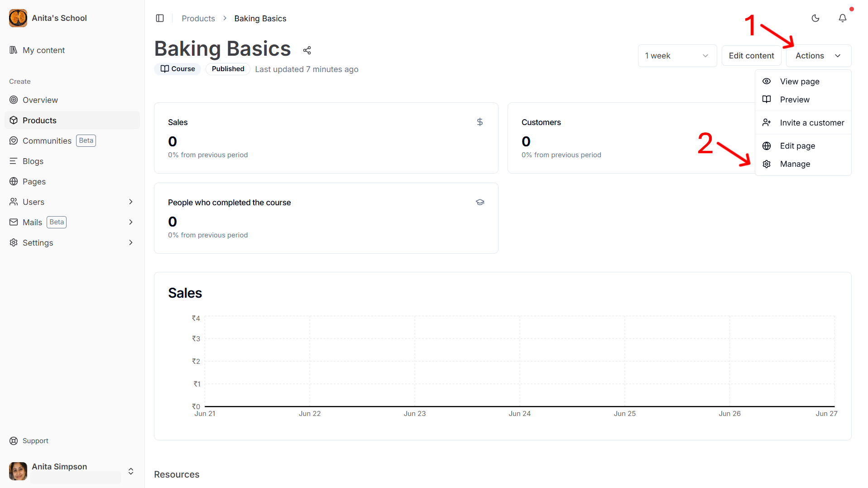Open the Overview page

point(72,100)
